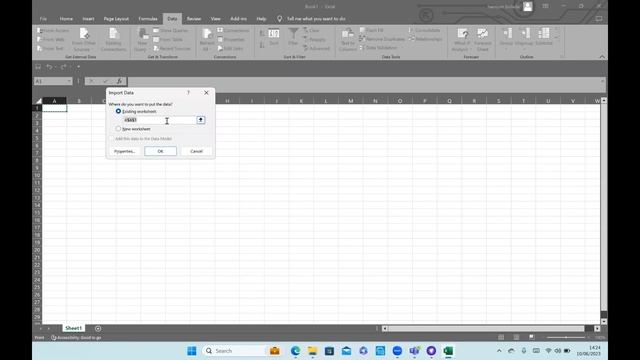Click the Filter funnel icon
This screenshot has height=360, width=640.
tap(293, 33)
